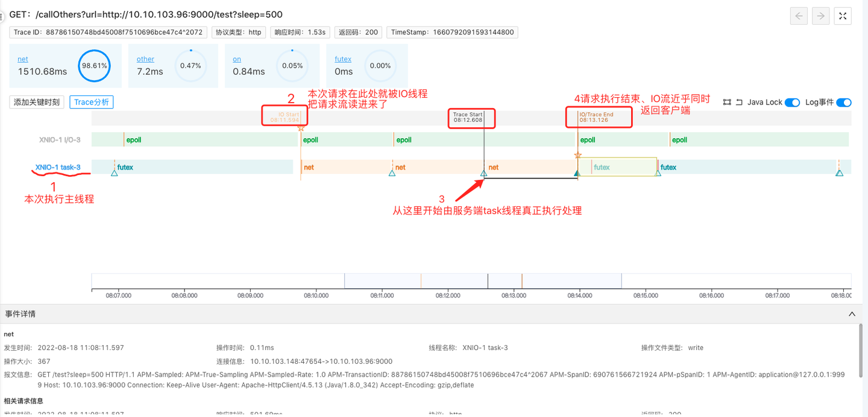
Task: Open the futex metric link
Action: click(x=343, y=59)
